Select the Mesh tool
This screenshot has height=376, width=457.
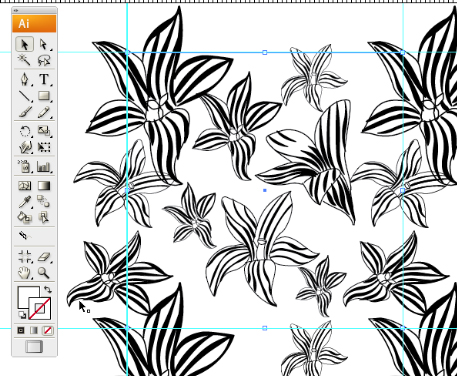25,185
